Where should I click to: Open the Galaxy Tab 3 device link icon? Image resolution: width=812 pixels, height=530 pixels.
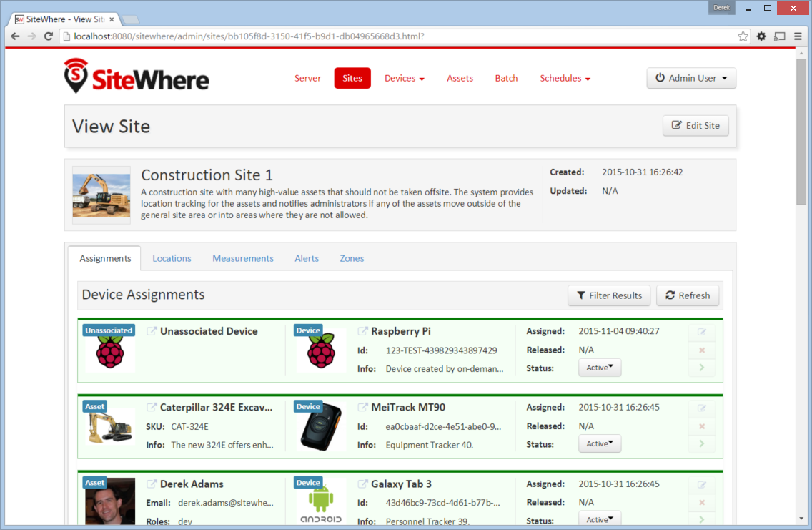pos(362,484)
